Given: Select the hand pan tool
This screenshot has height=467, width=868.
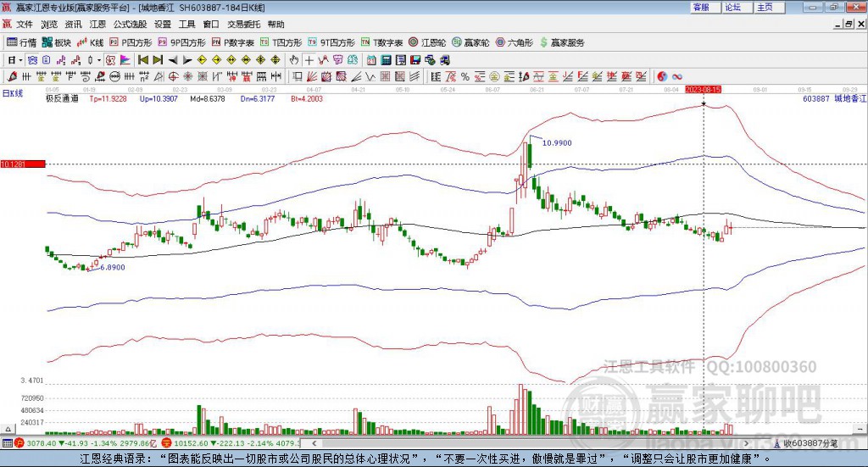Looking at the screenshot, I should point(294,60).
